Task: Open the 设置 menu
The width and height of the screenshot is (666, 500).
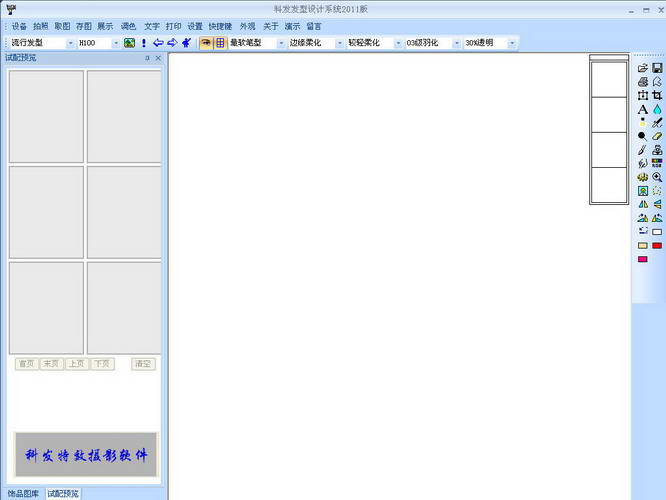Action: click(195, 26)
